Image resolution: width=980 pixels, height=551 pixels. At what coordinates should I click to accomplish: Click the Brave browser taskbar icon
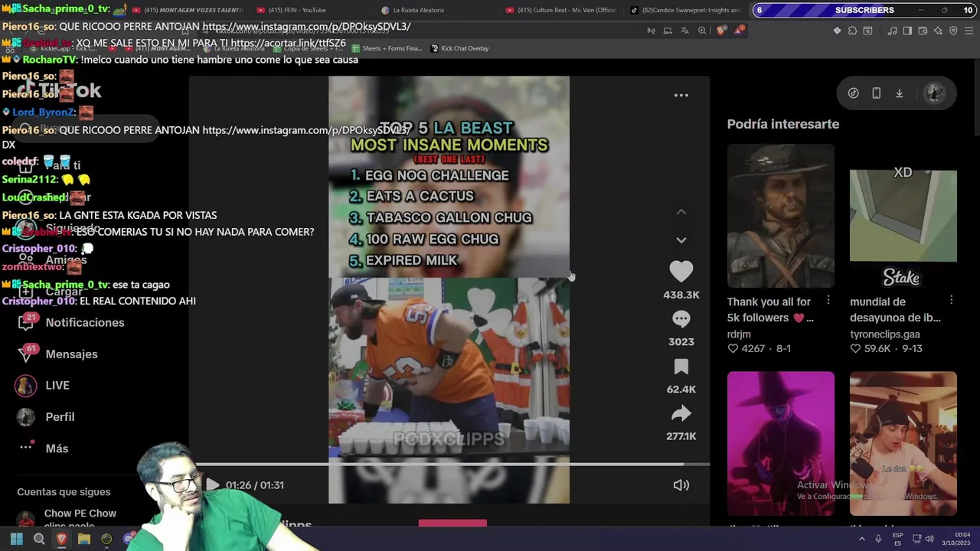click(61, 539)
